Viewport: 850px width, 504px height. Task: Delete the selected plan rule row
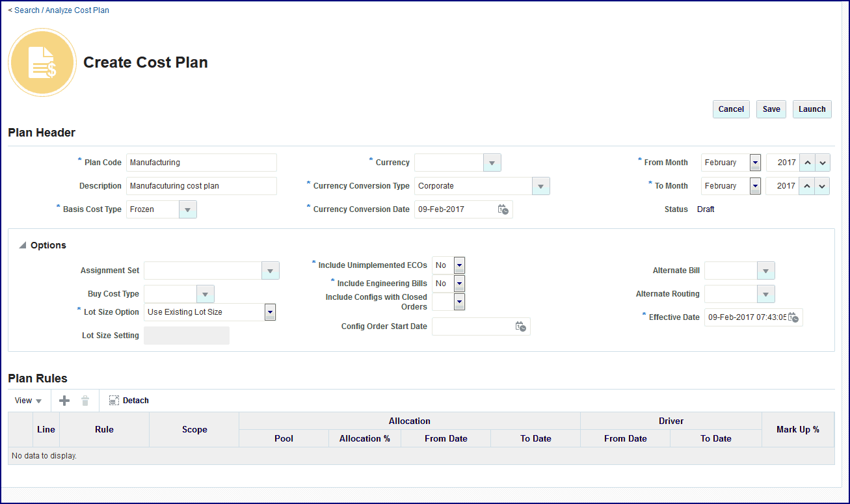tap(85, 401)
